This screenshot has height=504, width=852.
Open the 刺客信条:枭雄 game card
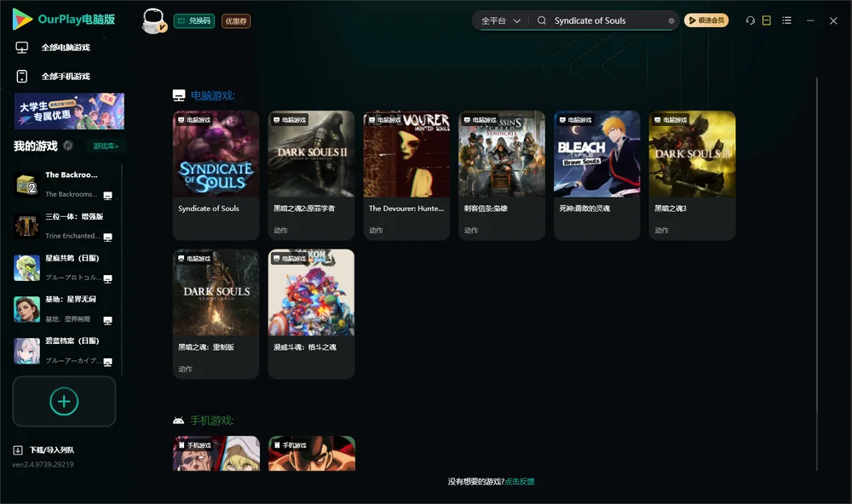pos(502,175)
